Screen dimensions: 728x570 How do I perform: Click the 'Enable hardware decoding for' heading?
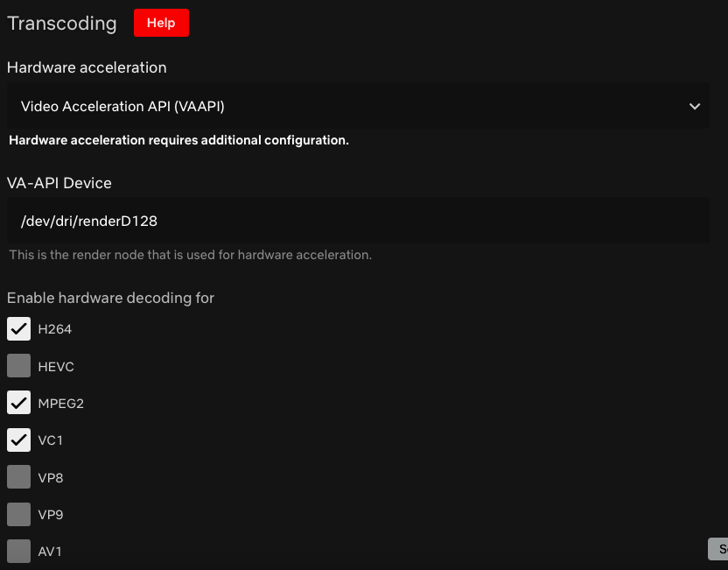point(110,298)
